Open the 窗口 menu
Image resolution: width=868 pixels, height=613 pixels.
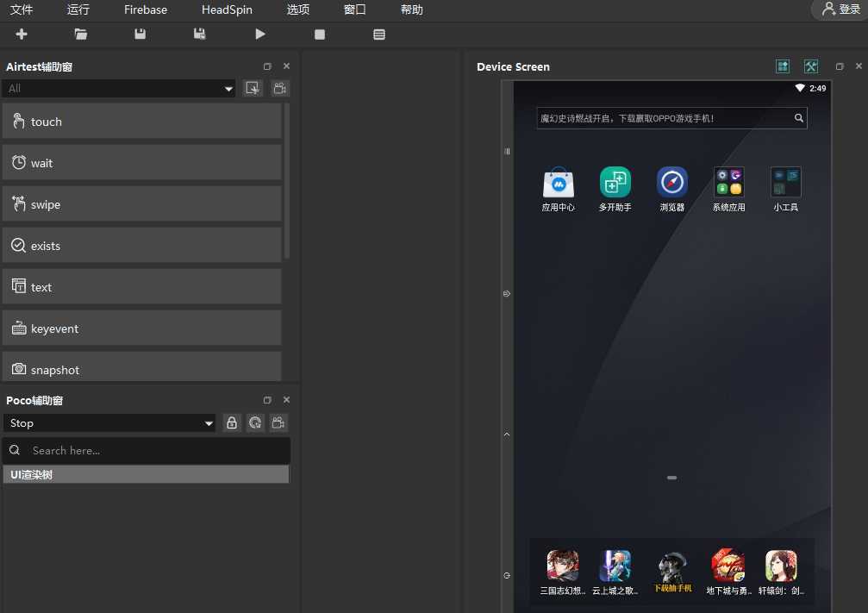pyautogui.click(x=355, y=9)
